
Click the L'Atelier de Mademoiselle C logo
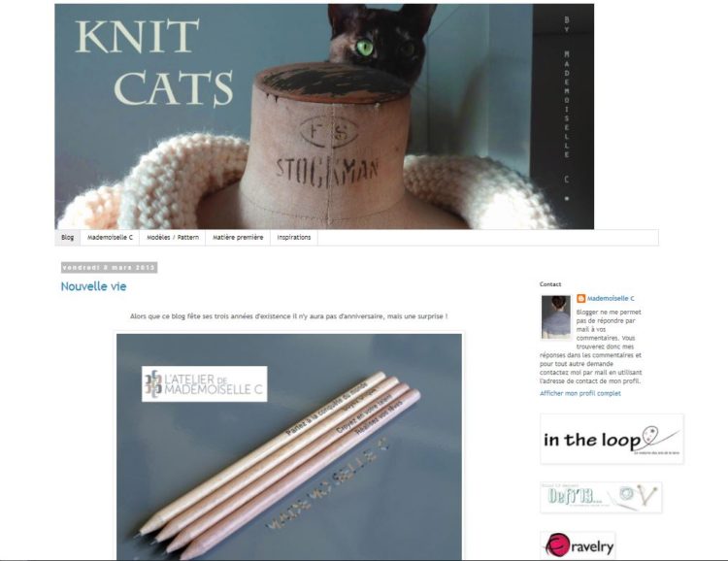[x=204, y=384]
